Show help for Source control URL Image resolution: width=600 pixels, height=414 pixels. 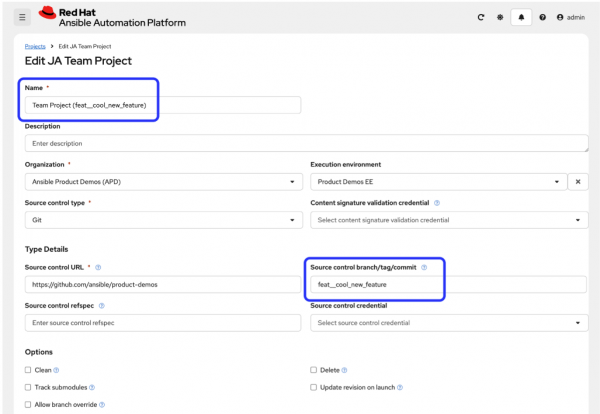(98, 267)
